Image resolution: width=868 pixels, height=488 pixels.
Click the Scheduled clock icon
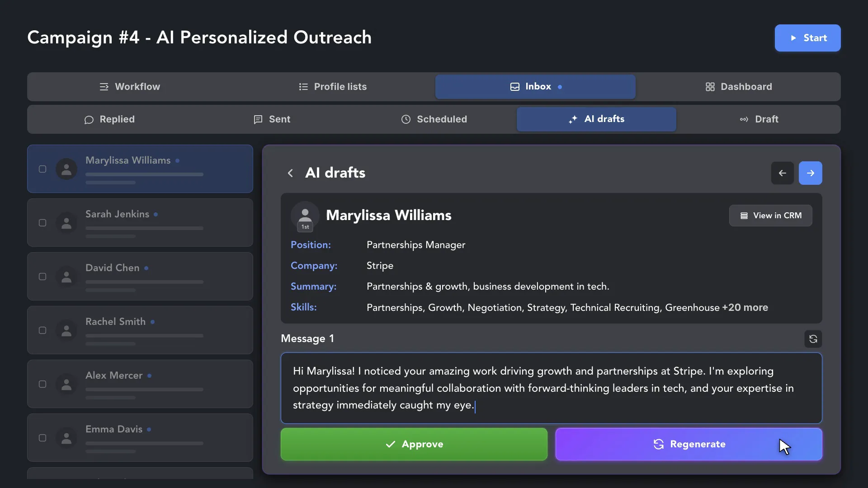[406, 119]
